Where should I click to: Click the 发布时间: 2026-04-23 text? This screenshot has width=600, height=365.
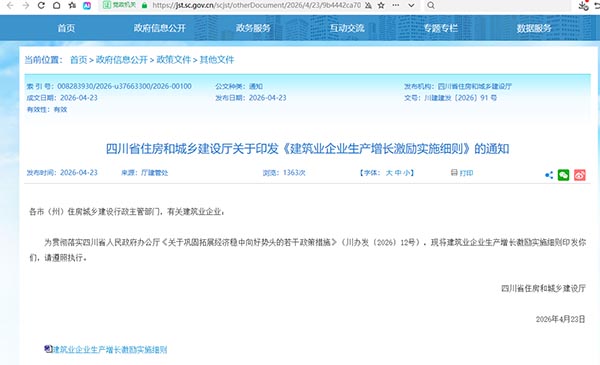pos(62,173)
